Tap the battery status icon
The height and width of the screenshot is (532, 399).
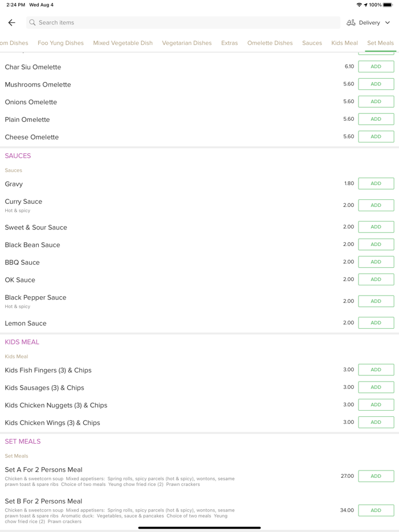click(x=388, y=5)
